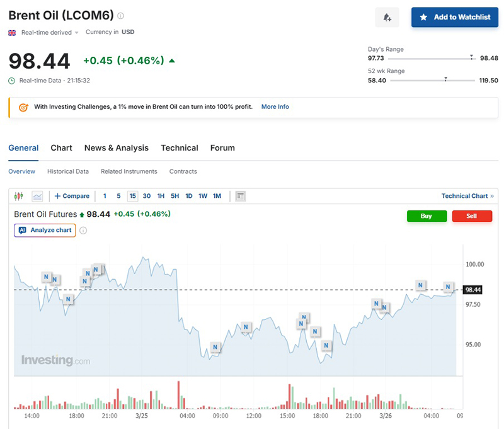Click the info icon beside Brent Oil title
This screenshot has width=504, height=429.
121,16
